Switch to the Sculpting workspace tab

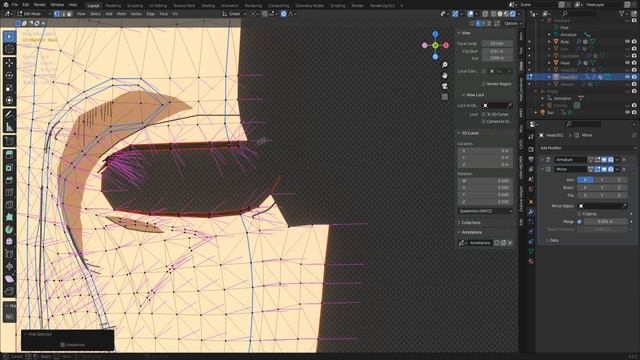coord(135,6)
